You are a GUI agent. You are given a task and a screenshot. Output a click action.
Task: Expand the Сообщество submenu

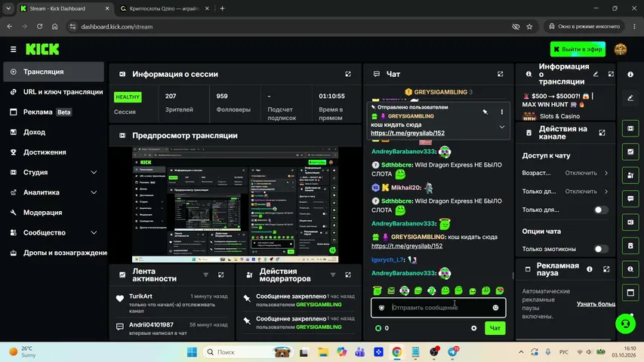tap(94, 233)
